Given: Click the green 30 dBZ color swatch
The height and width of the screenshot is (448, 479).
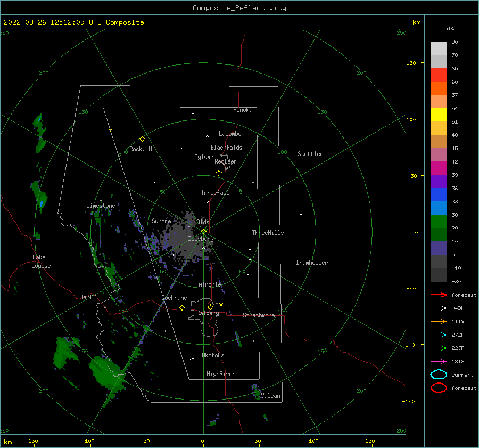Looking at the screenshot, I should [439, 222].
